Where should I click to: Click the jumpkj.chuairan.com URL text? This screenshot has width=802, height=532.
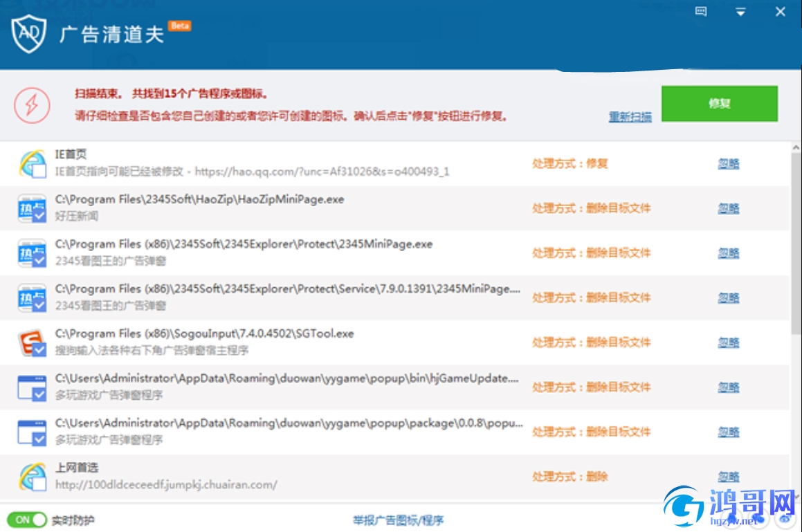click(x=166, y=484)
